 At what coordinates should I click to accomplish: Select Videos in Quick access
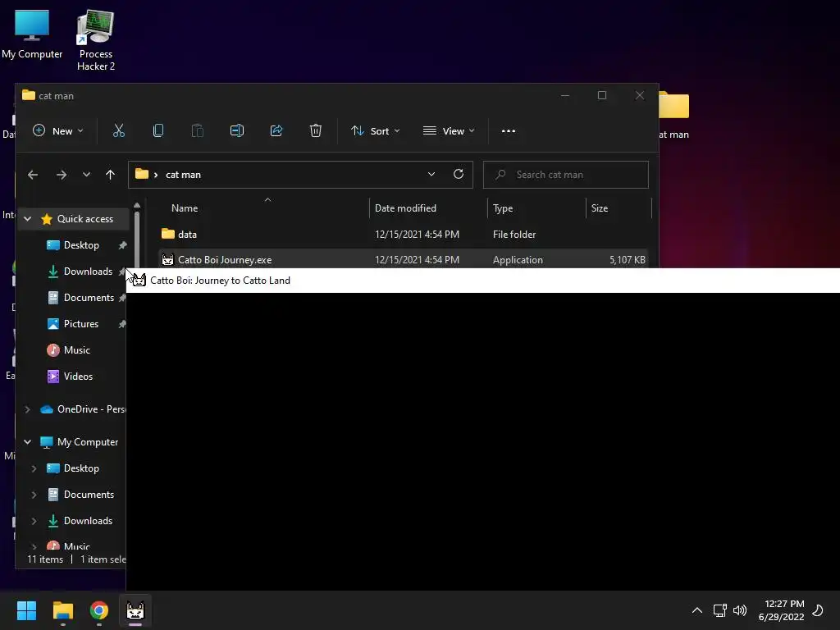coord(78,376)
